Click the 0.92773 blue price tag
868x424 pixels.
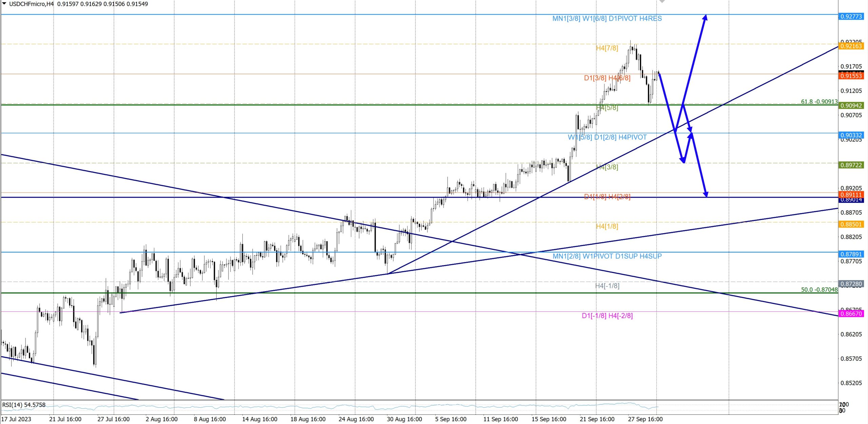851,16
